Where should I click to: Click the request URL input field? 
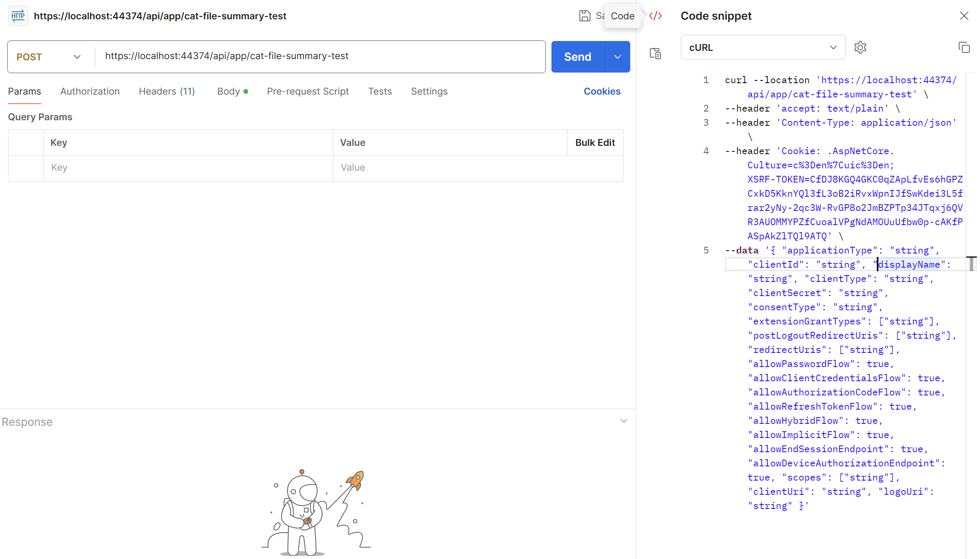[319, 56]
